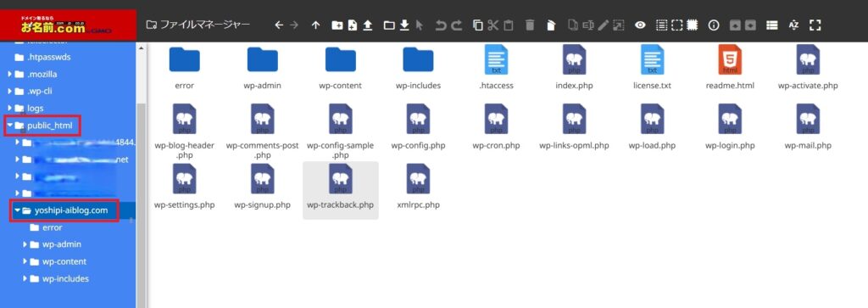Viewport: 868px width, 308px height.
Task: Select the error folder in the tree
Action: (x=52, y=227)
